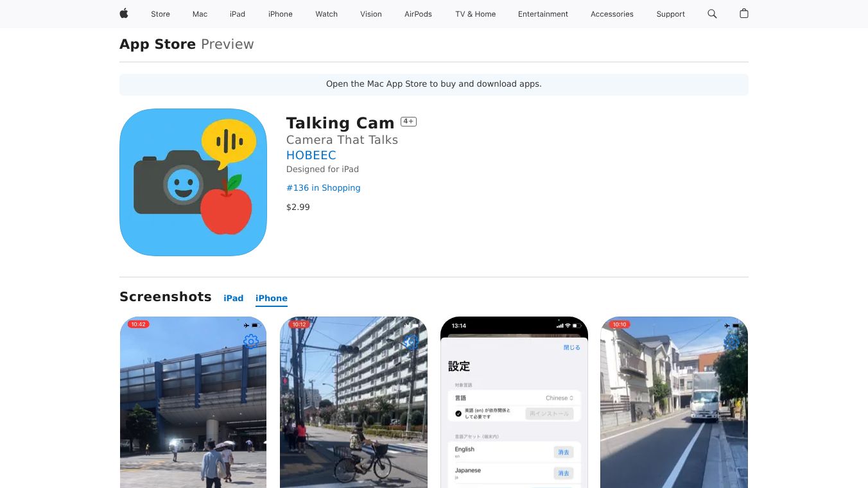The width and height of the screenshot is (868, 488).
Task: Click the gear icon in the 10:42 screenshot
Action: coord(251,341)
